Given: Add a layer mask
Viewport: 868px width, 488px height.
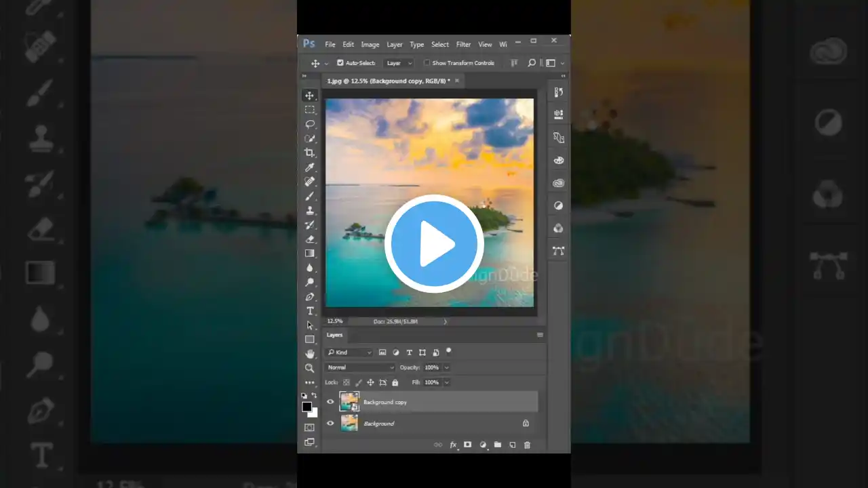Looking at the screenshot, I should click(x=468, y=445).
